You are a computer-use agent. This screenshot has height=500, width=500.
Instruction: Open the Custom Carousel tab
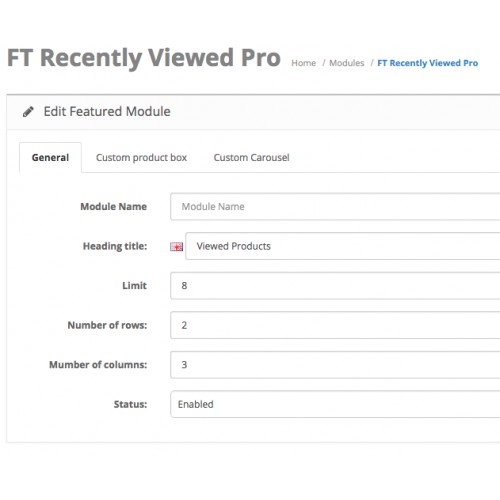click(x=251, y=157)
